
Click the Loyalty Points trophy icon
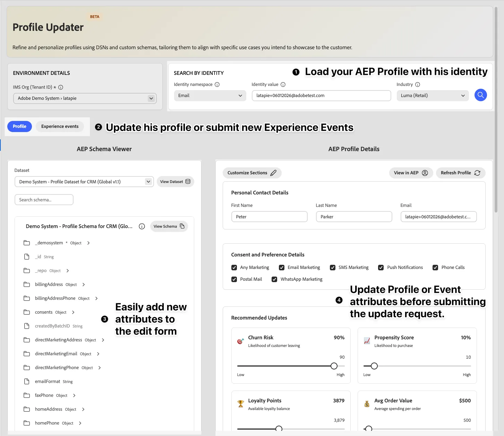tap(240, 404)
